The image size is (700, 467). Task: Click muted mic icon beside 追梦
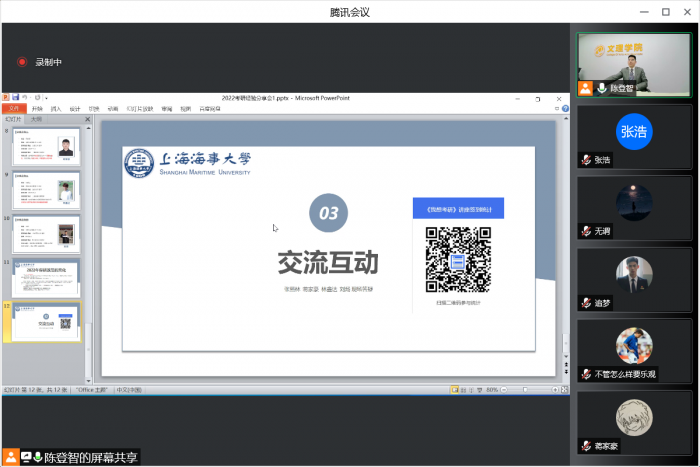point(586,303)
